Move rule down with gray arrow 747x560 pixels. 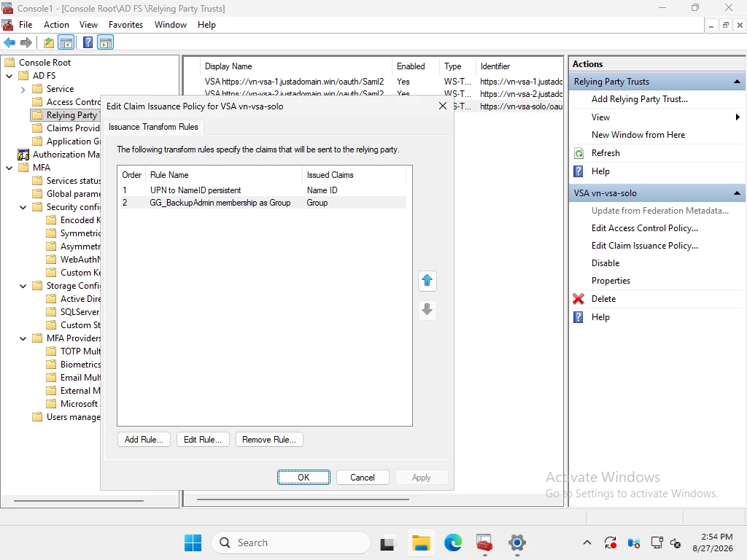coord(427,309)
